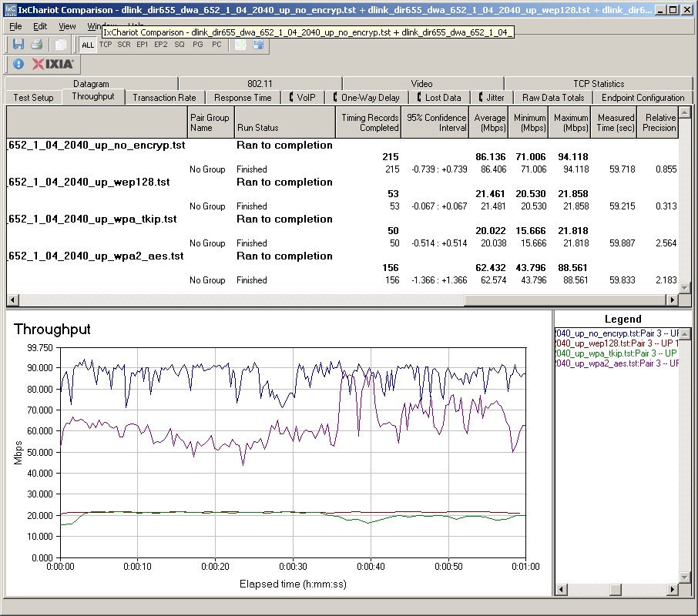698x616 pixels.
Task: Click the Maximum (Mbps) column header
Action: tap(569, 122)
